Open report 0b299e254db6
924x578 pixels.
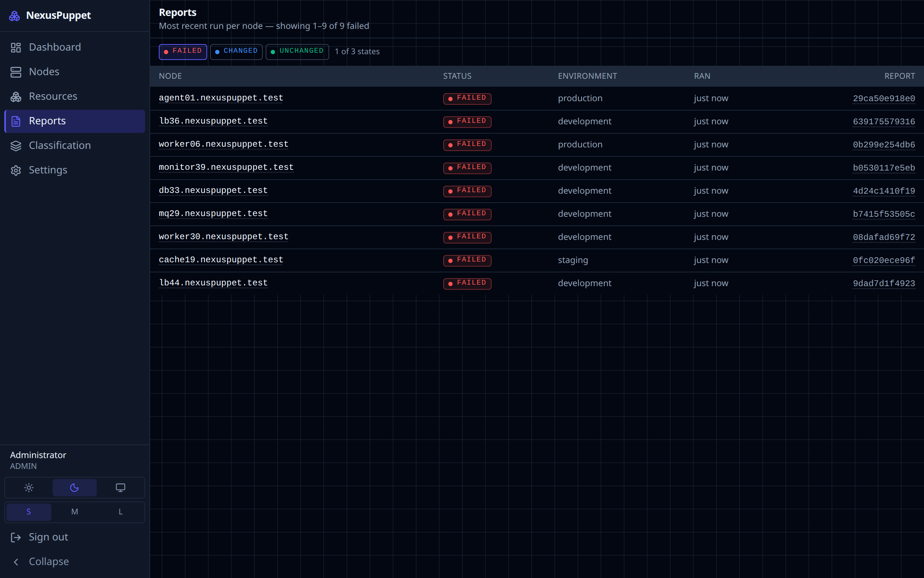[x=884, y=145]
